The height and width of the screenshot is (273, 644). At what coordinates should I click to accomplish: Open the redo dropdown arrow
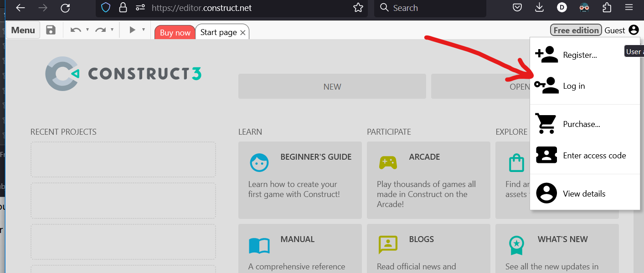[111, 30]
